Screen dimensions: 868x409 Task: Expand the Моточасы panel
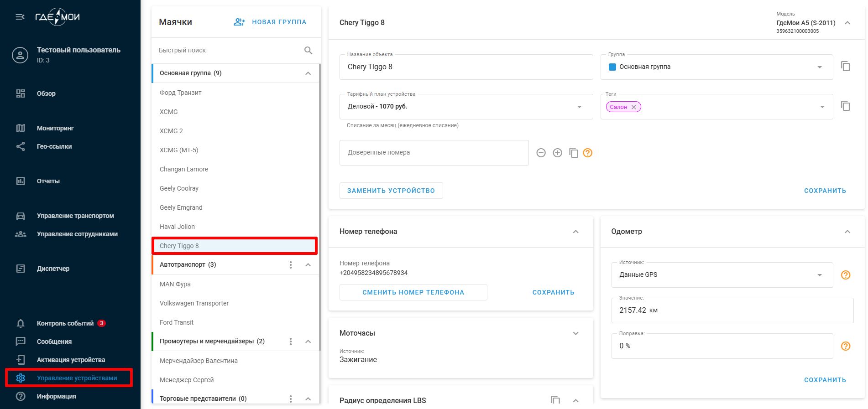tap(575, 333)
